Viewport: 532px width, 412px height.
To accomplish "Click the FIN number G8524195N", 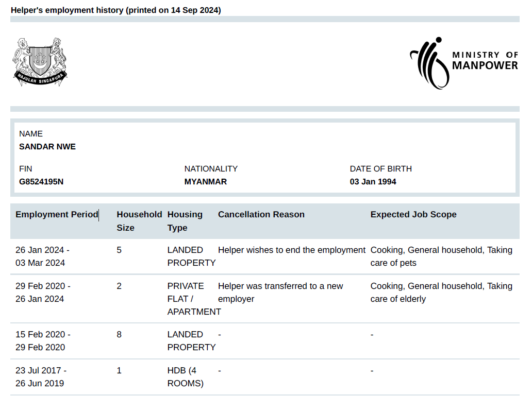I will [x=41, y=182].
